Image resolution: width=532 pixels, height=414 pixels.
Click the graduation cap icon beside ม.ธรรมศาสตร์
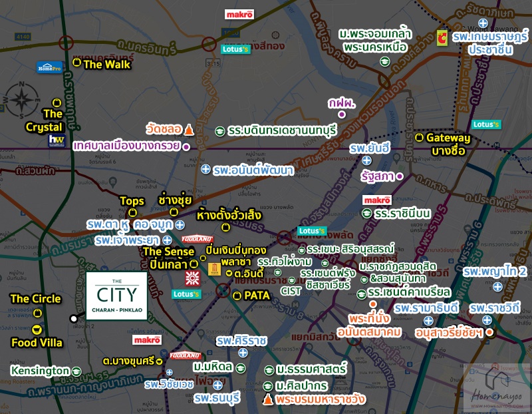[x=269, y=370]
